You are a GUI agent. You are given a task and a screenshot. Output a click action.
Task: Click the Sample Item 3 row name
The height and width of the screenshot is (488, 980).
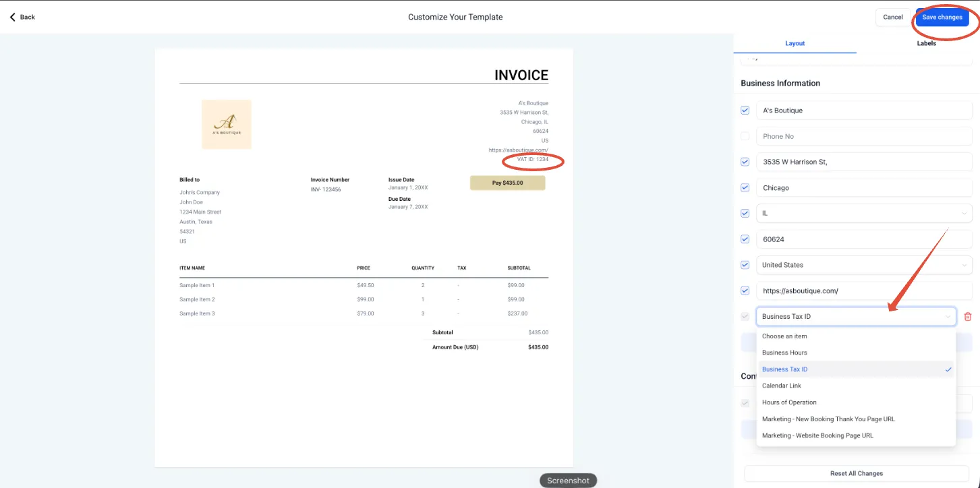click(197, 313)
